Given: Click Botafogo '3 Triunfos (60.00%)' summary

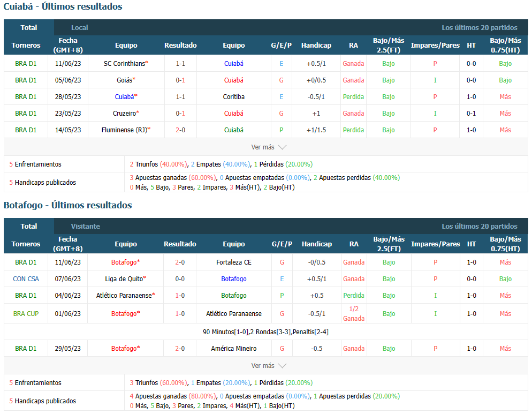Looking at the screenshot, I should [158, 383].
